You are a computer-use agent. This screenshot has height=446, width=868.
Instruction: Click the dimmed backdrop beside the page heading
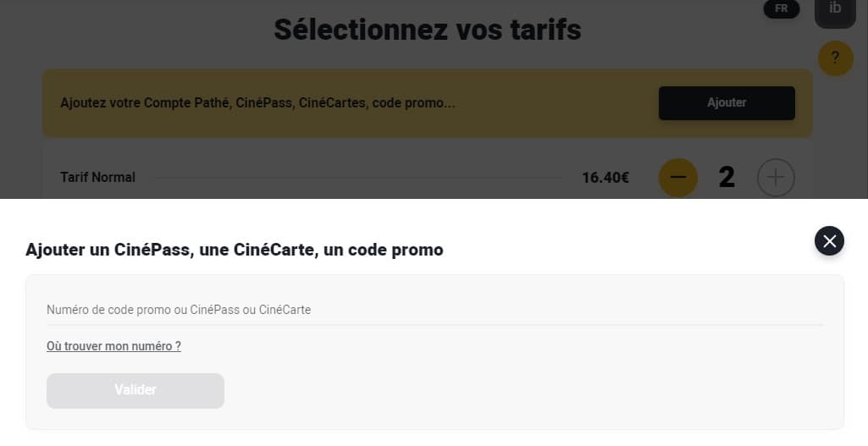pyautogui.click(x=127, y=30)
